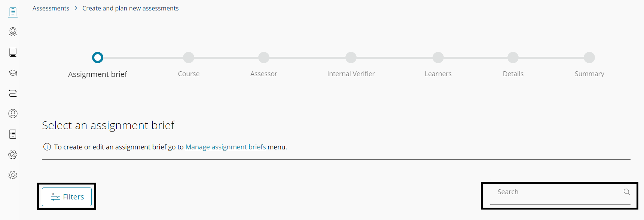The image size is (644, 220).
Task: Select the graduation cap sidebar icon
Action: coord(13,73)
